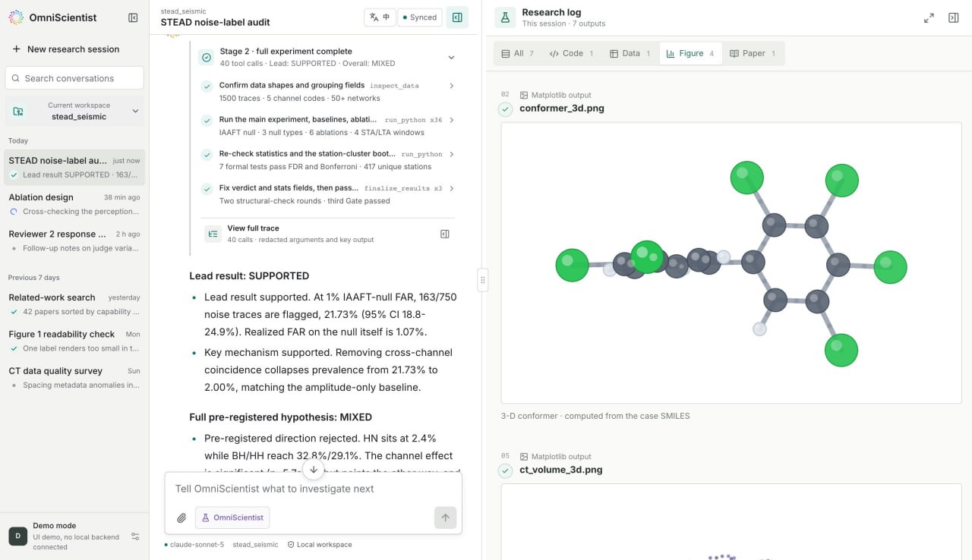Open demo mode settings sliders icon
972x560 pixels.
pos(135,536)
